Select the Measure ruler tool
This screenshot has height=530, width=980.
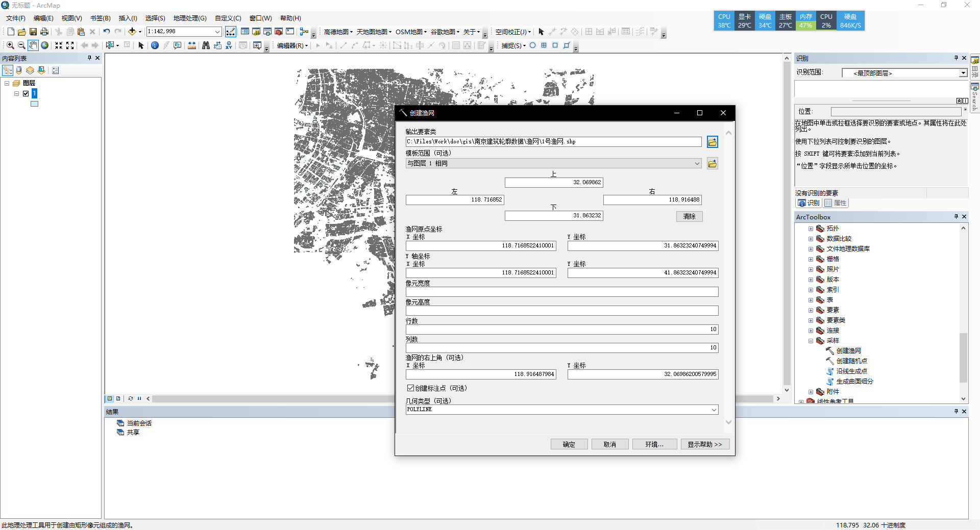[x=192, y=45]
